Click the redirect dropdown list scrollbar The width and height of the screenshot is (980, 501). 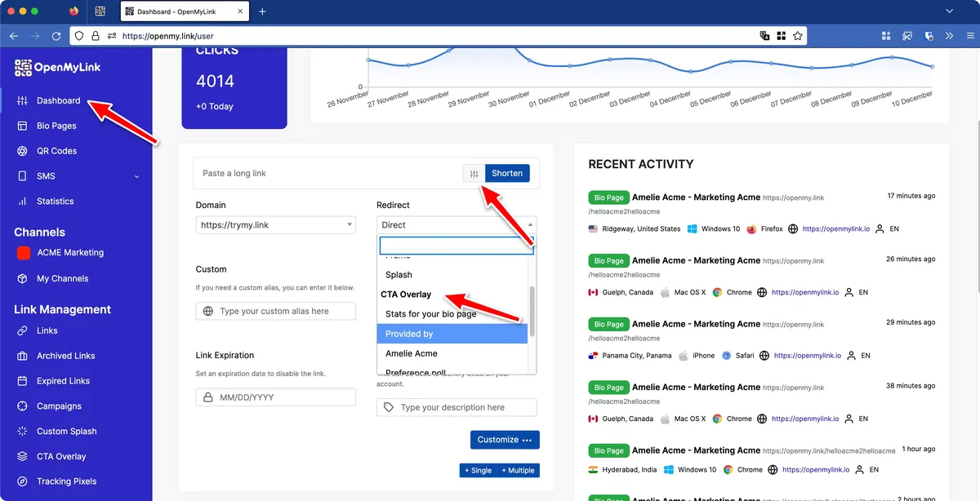pos(532,311)
